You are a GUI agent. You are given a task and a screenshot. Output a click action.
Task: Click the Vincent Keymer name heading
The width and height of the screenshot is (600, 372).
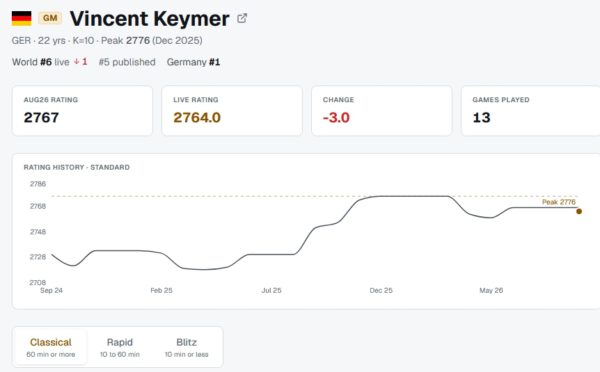pyautogui.click(x=150, y=18)
